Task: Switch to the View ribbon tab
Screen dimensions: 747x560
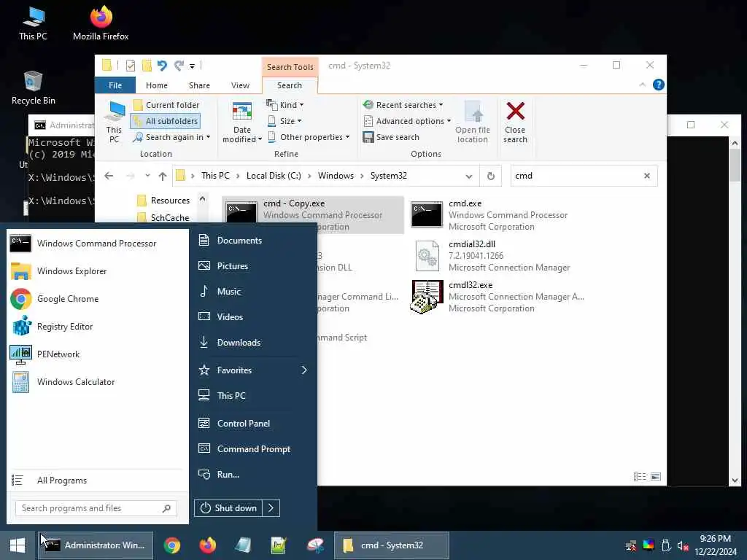Action: pyautogui.click(x=240, y=85)
